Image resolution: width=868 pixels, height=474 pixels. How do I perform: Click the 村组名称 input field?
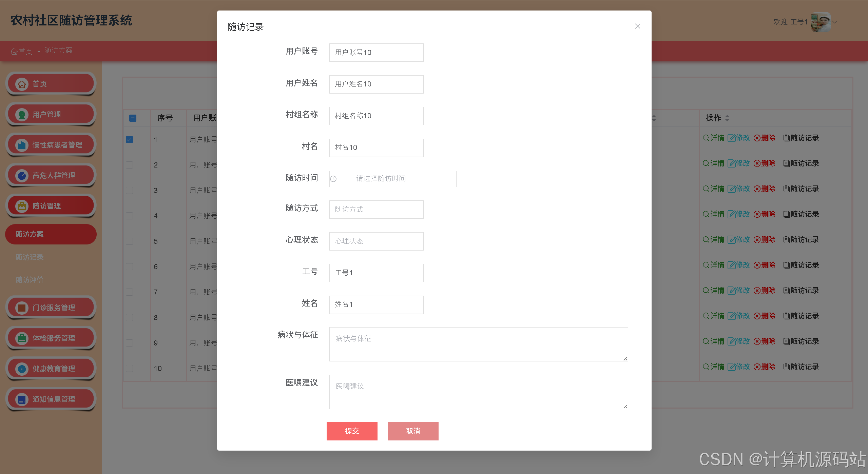[376, 116]
